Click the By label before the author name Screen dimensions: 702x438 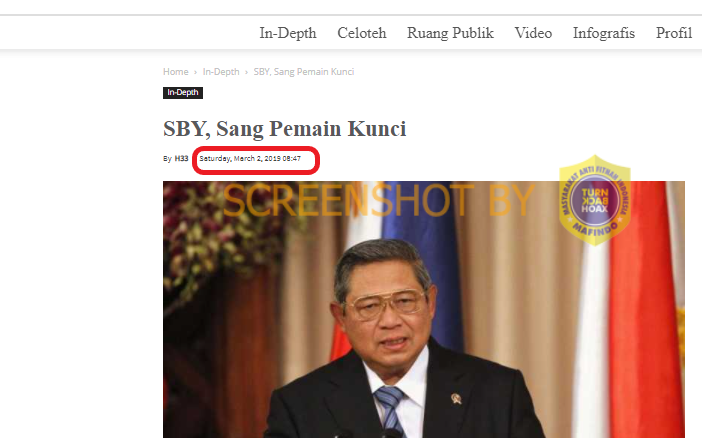click(167, 159)
